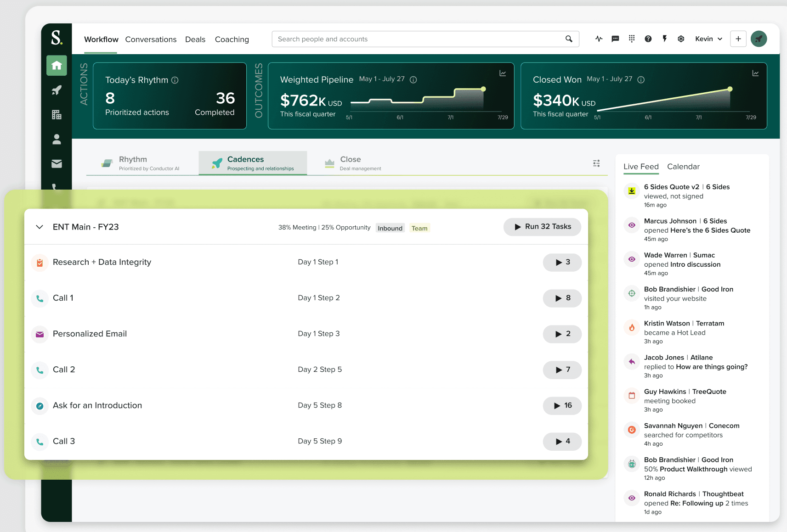Screen dimensions: 787x532
Task: Open the Email icon in the left sidebar
Action: [56, 163]
